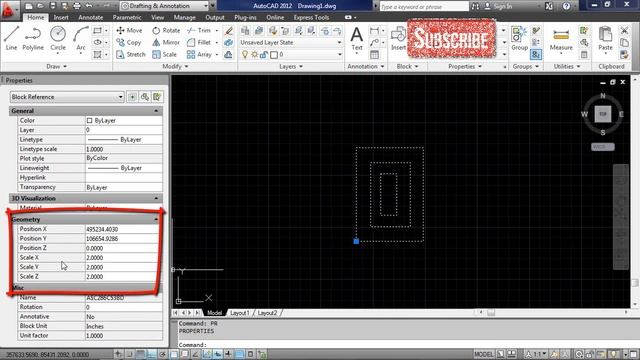The height and width of the screenshot is (360, 640).
Task: Expand the Annotation panel dropdown
Action: [x=366, y=67]
